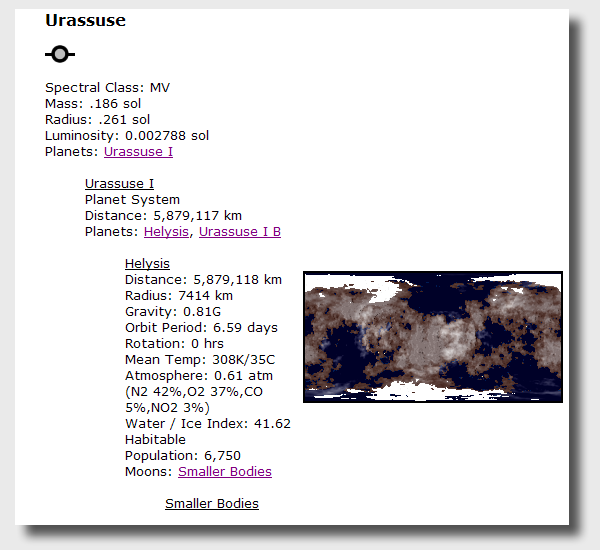Open the Urassuse I planets link
Screen dimensions: 600x550
pyautogui.click(x=138, y=152)
